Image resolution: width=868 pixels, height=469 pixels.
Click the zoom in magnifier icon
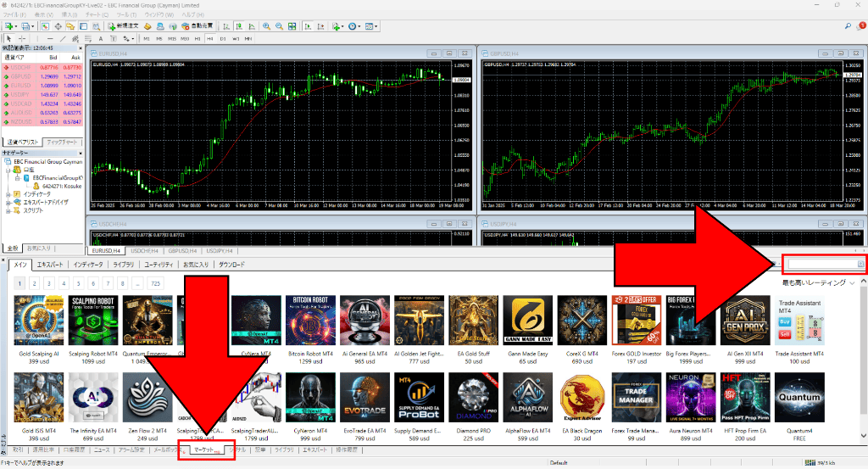click(266, 26)
